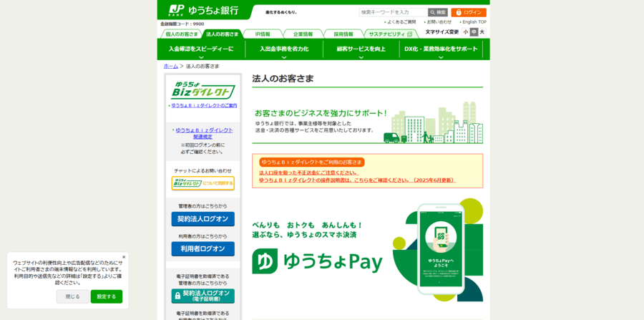Screen dimensions: 644x320
Task: Open the IR情報 tab
Action: (263, 34)
